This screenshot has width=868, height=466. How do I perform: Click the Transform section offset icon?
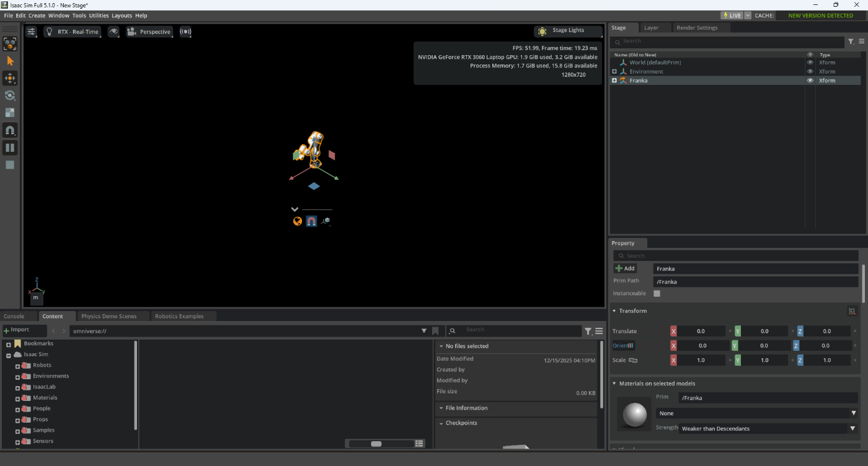(x=852, y=311)
